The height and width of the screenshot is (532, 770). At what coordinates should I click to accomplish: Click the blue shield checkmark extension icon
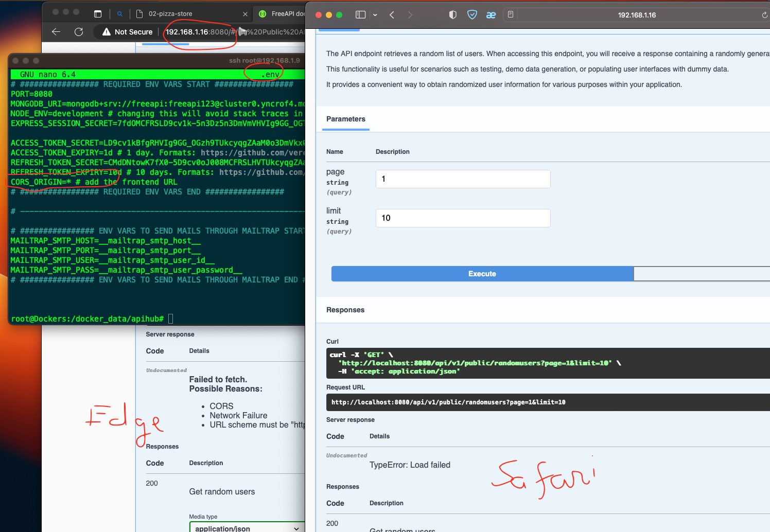472,14
